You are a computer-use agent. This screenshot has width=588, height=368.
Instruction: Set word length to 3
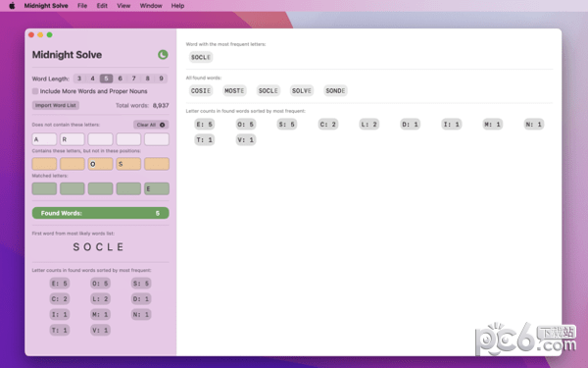[x=79, y=79]
